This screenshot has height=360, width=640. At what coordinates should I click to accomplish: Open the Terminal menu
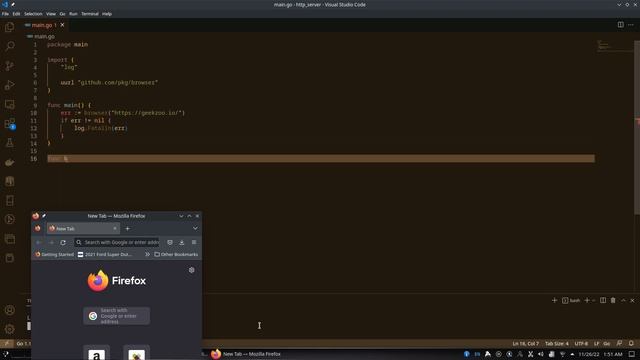point(90,13)
